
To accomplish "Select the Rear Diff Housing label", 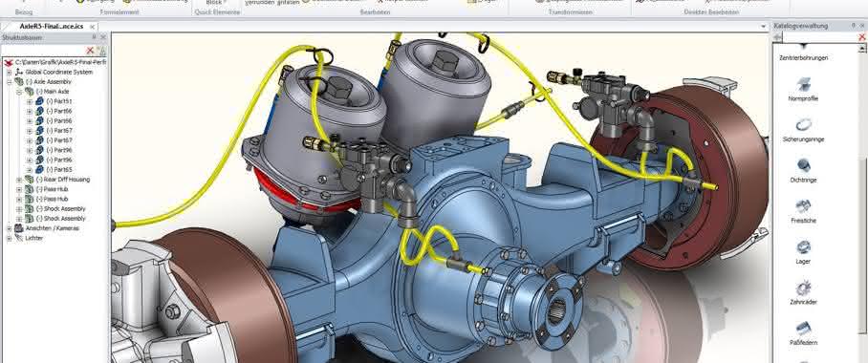I will (62, 180).
